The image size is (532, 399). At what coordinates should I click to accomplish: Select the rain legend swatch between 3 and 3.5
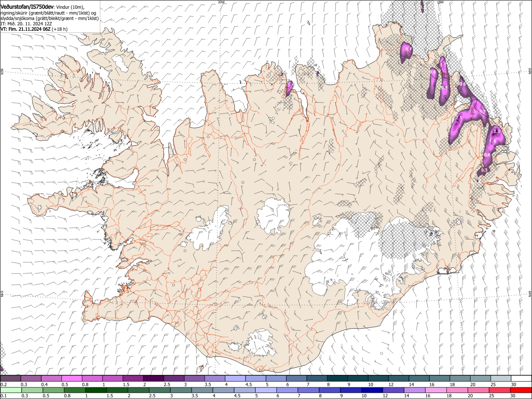click(181, 390)
